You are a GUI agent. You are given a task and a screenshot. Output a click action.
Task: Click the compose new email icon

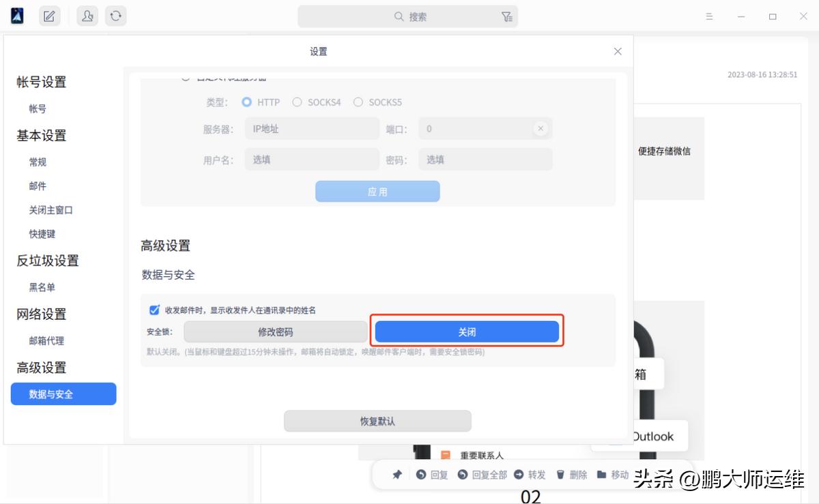48,15
